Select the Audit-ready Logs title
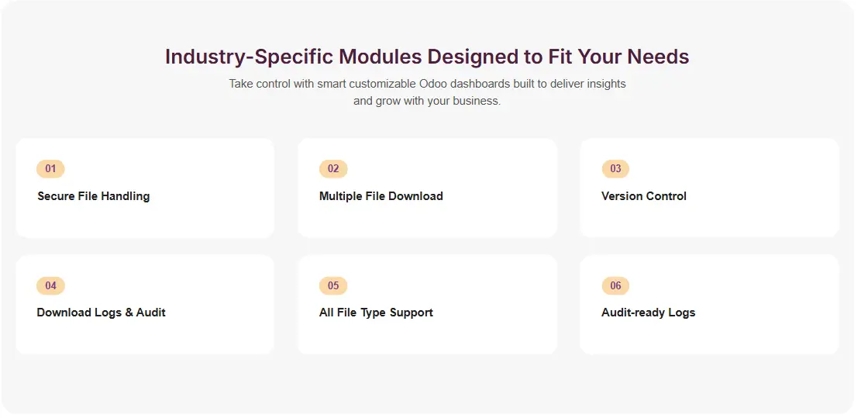This screenshot has height=418, width=868. (649, 313)
